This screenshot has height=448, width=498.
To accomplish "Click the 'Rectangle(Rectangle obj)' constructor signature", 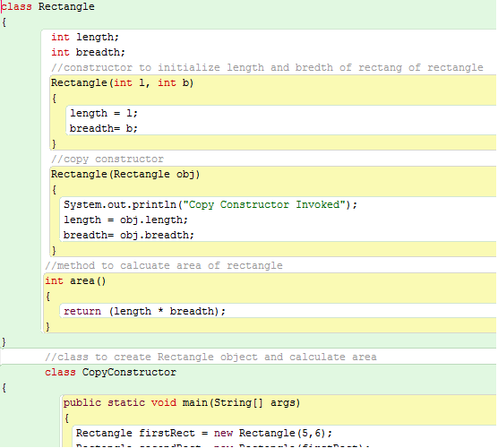I will pyautogui.click(x=125, y=175).
